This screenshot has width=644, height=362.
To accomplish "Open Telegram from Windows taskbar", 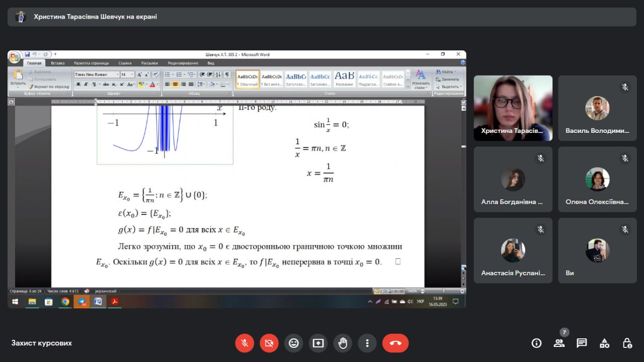I will [x=81, y=302].
